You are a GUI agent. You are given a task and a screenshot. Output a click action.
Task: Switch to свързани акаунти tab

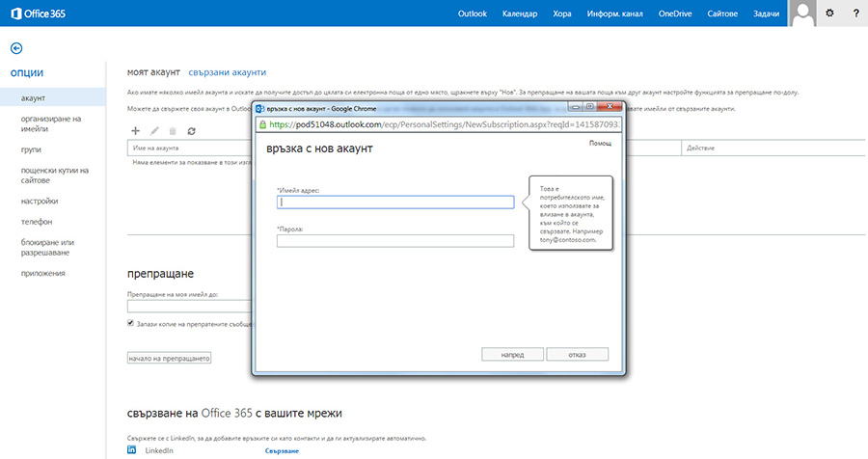click(x=227, y=72)
